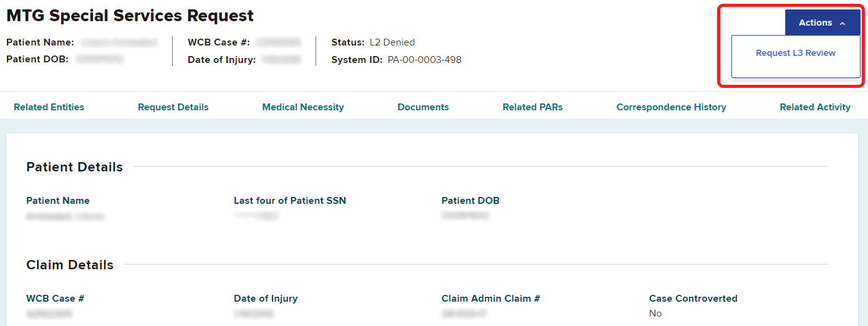Viewport: 868px width, 326px height.
Task: Open the Correspondence History tab
Action: (671, 107)
